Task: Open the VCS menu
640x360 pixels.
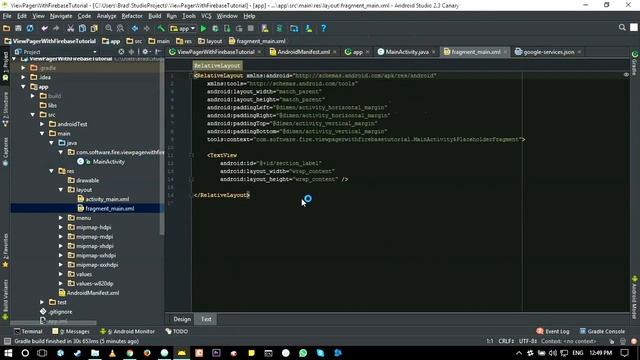Action: (x=206, y=16)
